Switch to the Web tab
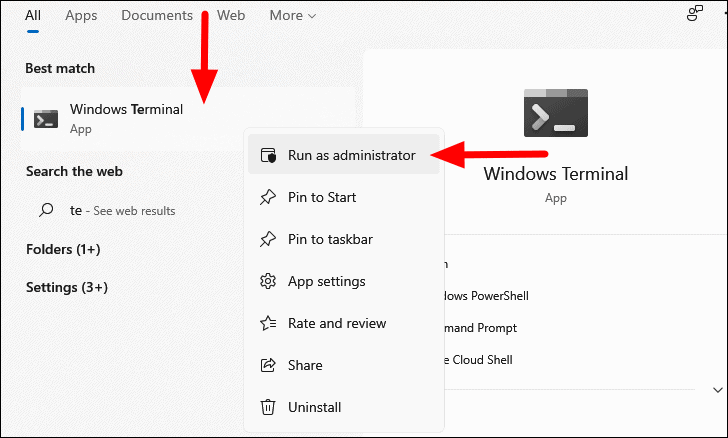Viewport: 728px width, 438px height. coord(231,15)
